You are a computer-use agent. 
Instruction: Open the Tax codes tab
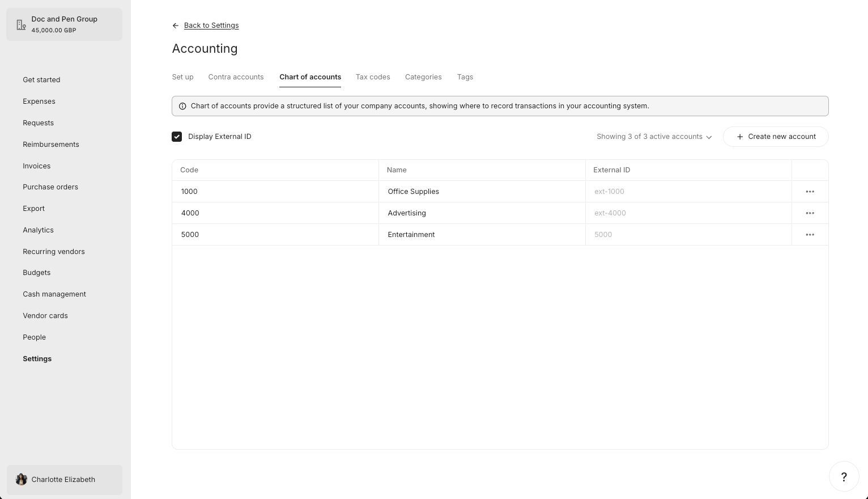[373, 77]
